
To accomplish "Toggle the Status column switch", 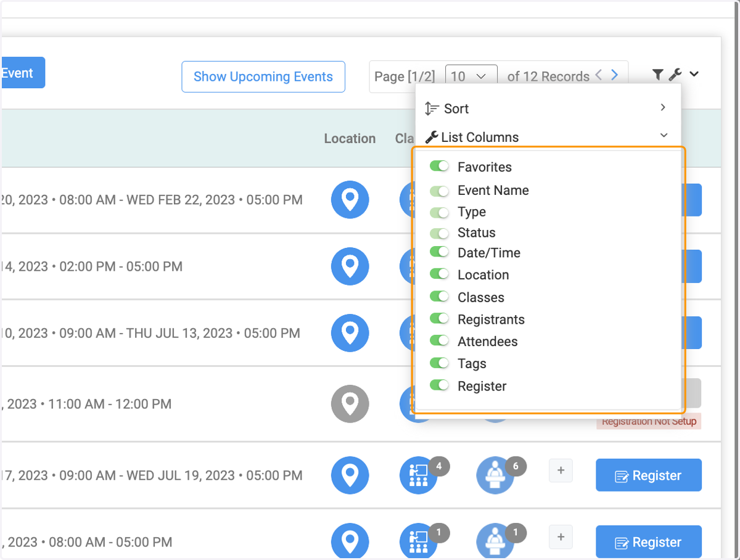I will [x=440, y=233].
